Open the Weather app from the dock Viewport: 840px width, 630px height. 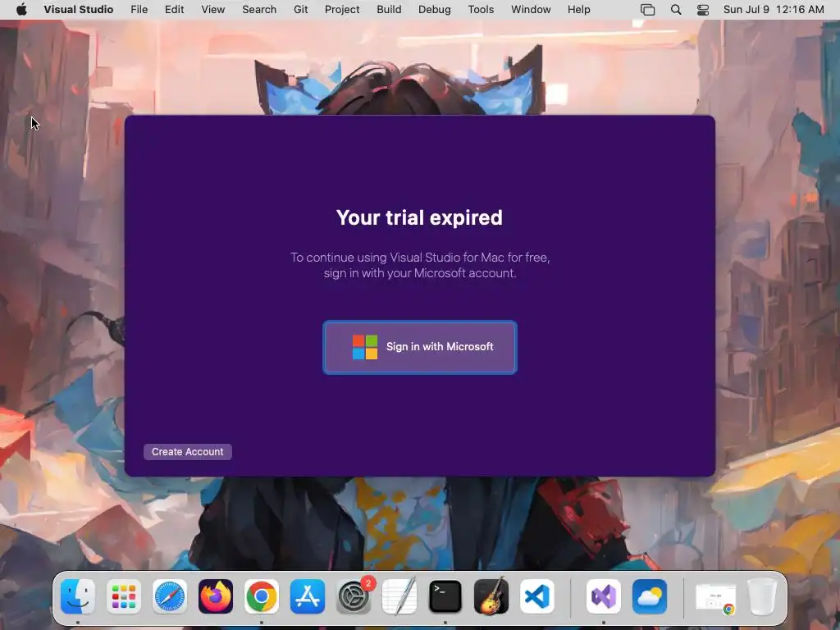650,596
